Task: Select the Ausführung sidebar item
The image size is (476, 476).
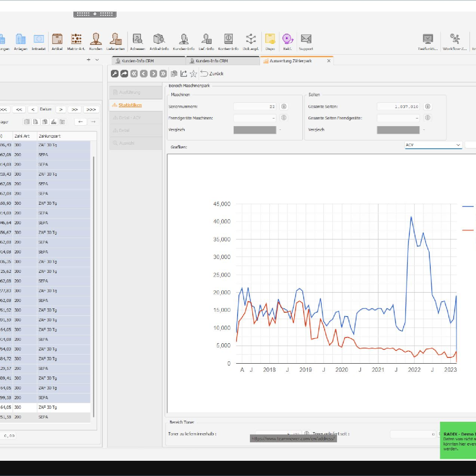Action: 136,92
